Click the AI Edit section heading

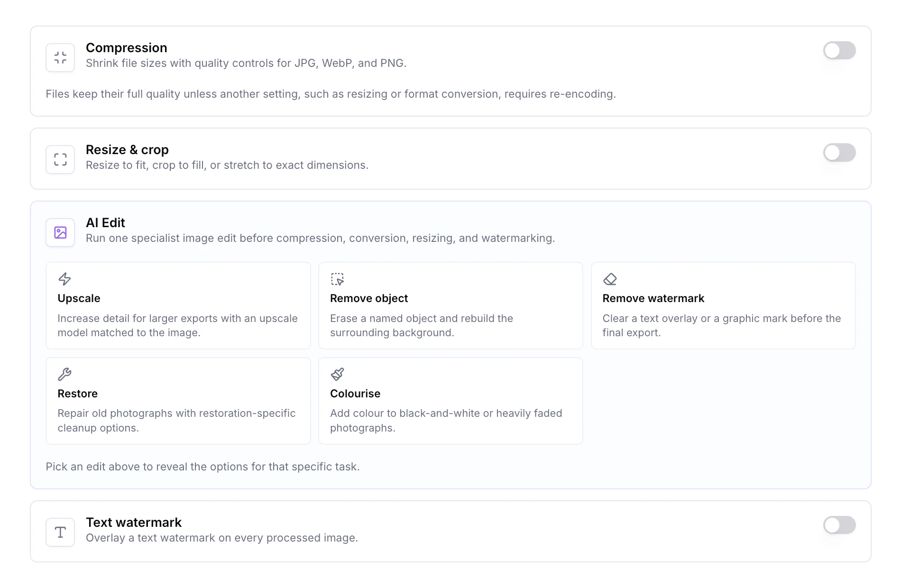(105, 222)
